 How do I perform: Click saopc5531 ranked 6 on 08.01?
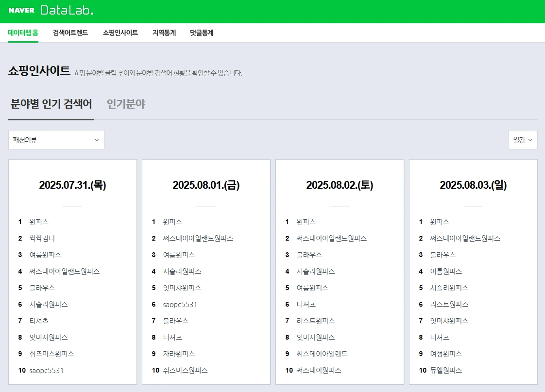point(180,305)
